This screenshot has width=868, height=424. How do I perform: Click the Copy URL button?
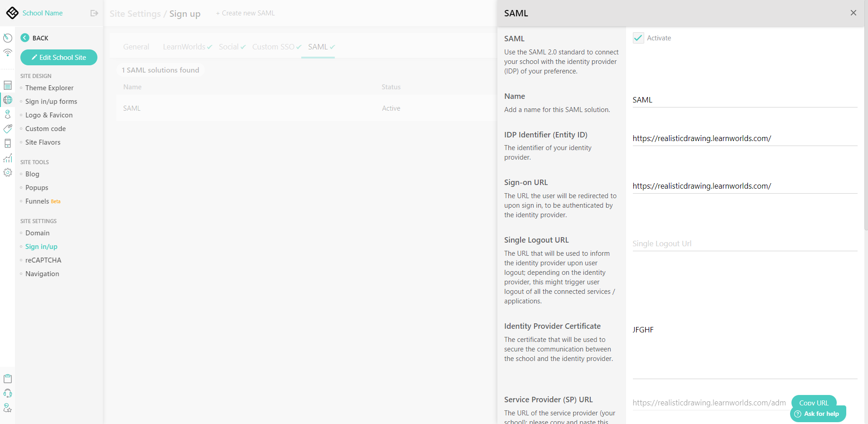pyautogui.click(x=813, y=402)
